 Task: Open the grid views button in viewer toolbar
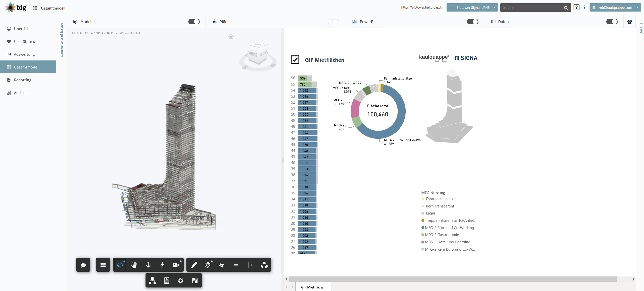(x=103, y=265)
